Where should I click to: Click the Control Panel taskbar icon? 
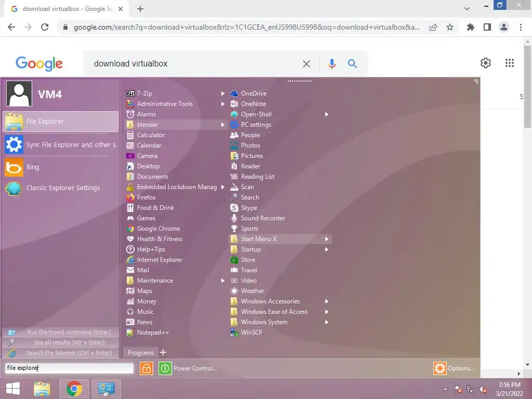pyautogui.click(x=106, y=389)
